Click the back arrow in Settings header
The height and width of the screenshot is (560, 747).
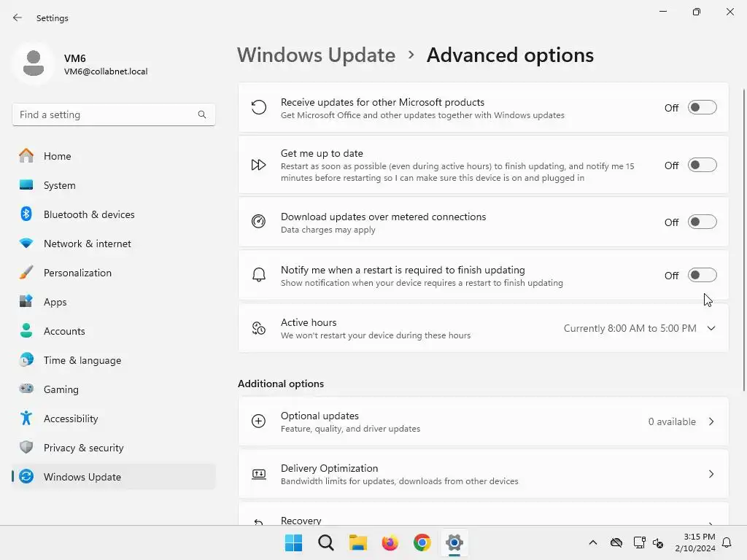pos(18,17)
